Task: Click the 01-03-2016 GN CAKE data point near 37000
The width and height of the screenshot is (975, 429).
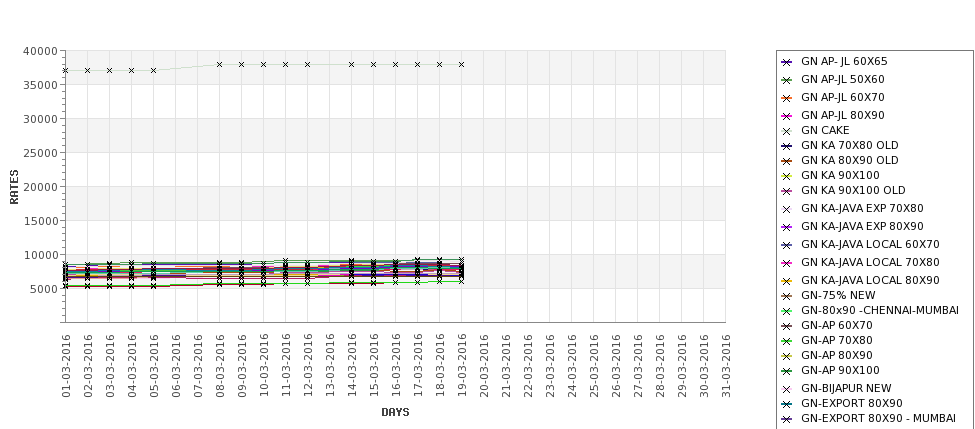Action: point(65,71)
